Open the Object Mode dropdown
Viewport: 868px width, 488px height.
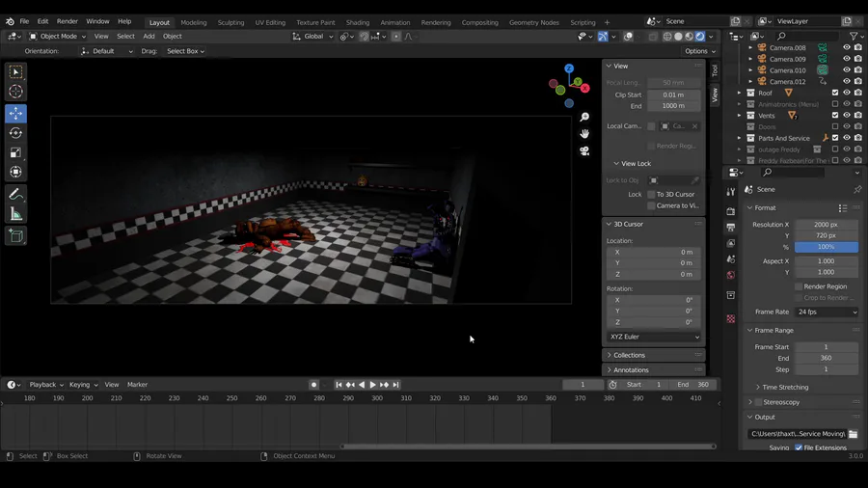(x=58, y=37)
